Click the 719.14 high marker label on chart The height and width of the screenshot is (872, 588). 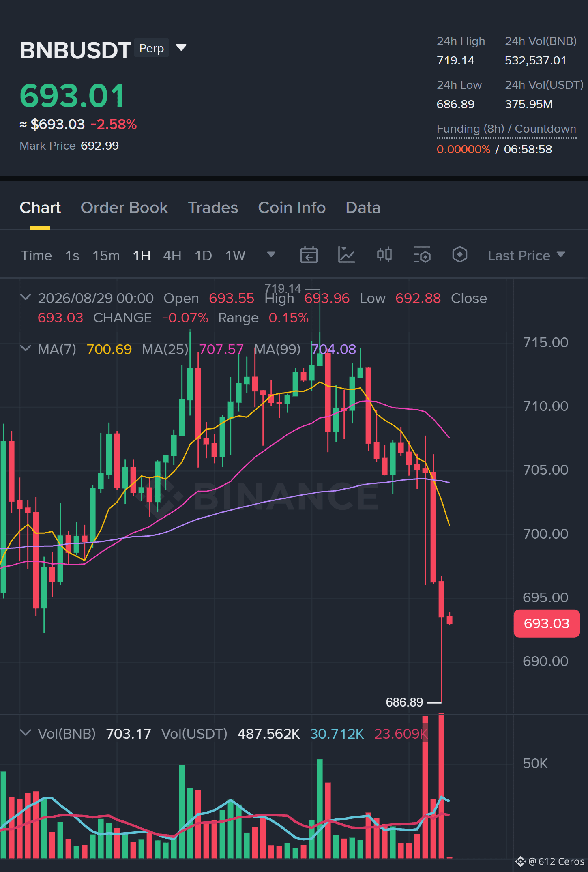pos(283,288)
